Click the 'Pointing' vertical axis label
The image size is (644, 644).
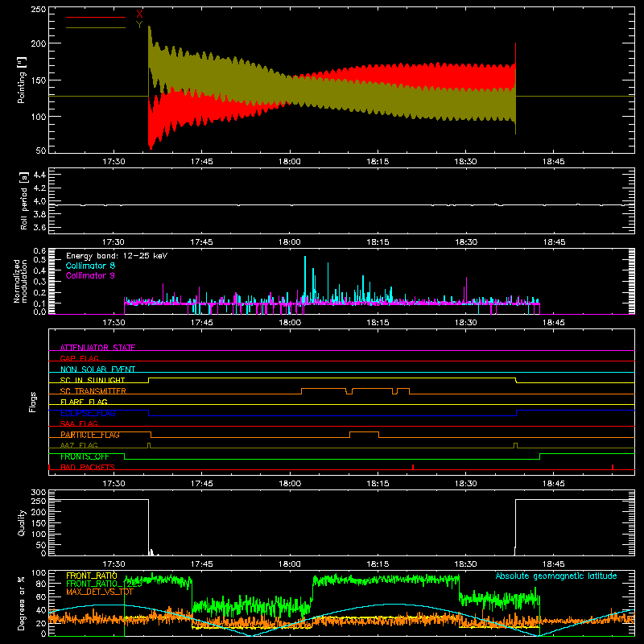point(22,80)
